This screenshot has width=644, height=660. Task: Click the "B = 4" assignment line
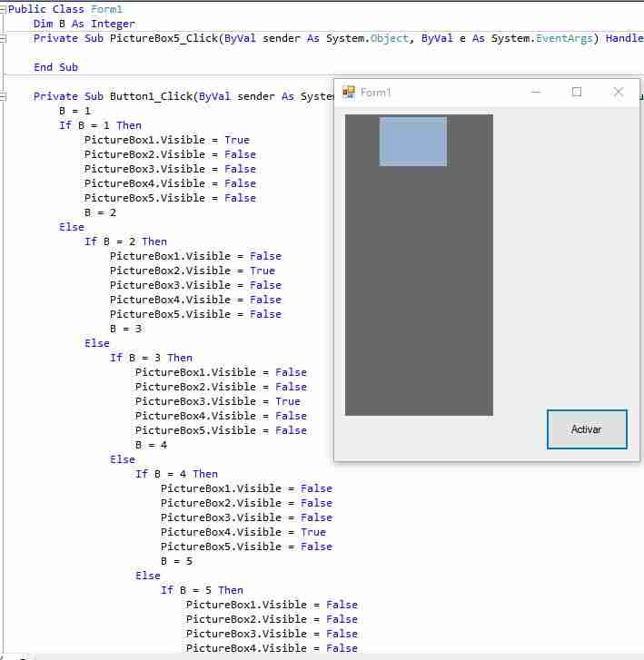click(151, 445)
